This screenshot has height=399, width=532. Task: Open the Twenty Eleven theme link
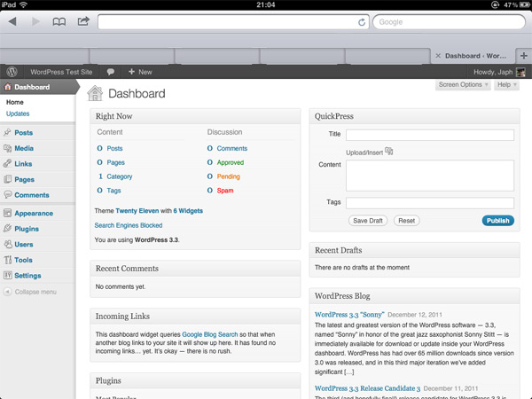coord(137,211)
